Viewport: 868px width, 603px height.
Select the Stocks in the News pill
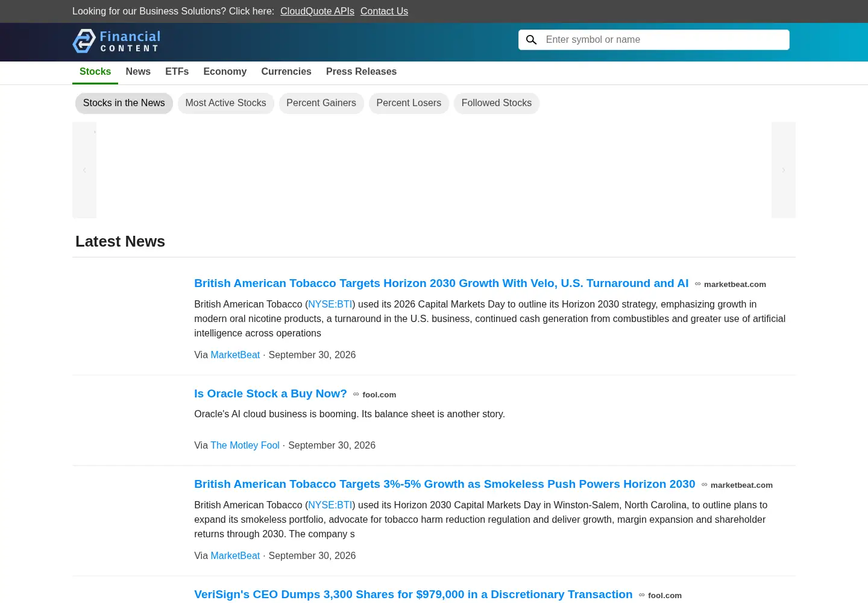124,103
